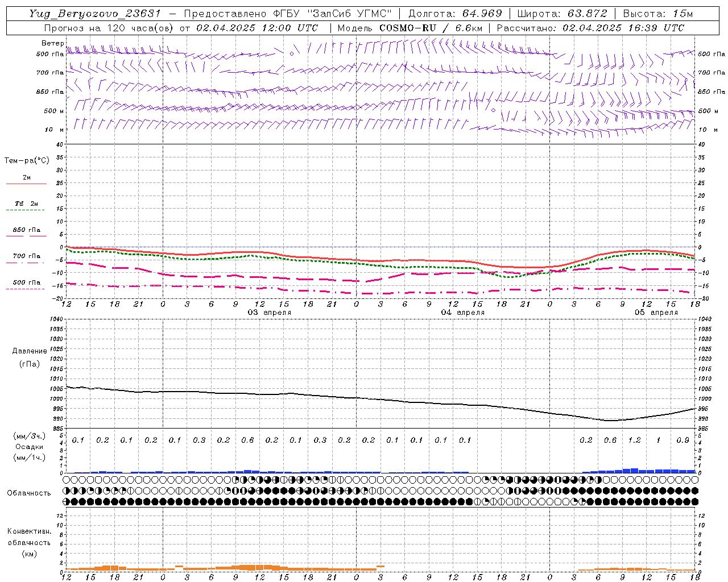The height and width of the screenshot is (582, 728).
Task: Click the '03 апреля' date label
Action: [x=269, y=313]
